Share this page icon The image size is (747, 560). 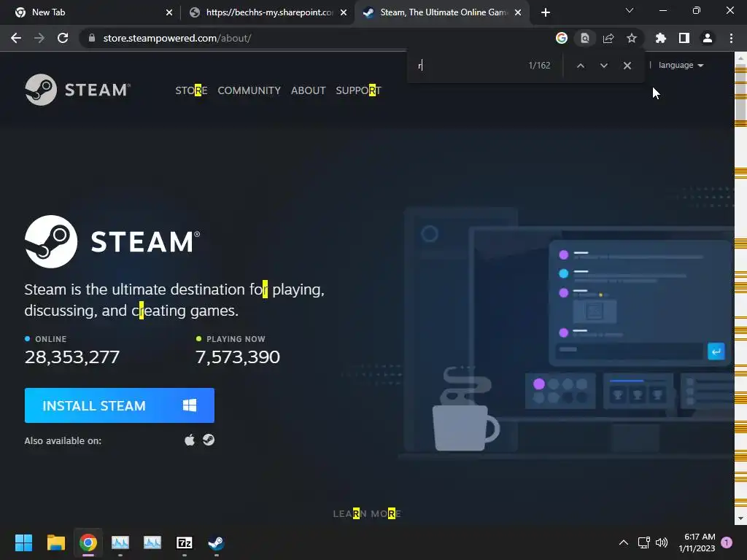[x=608, y=38]
